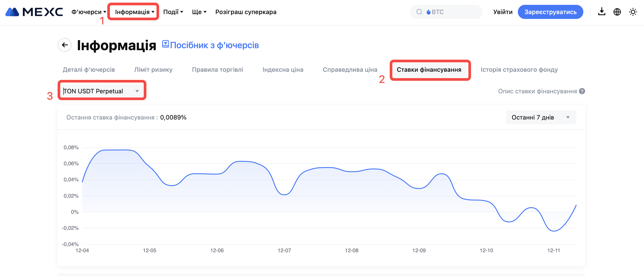644x276 pixels.
Task: Click the Увійти link
Action: [x=502, y=12]
